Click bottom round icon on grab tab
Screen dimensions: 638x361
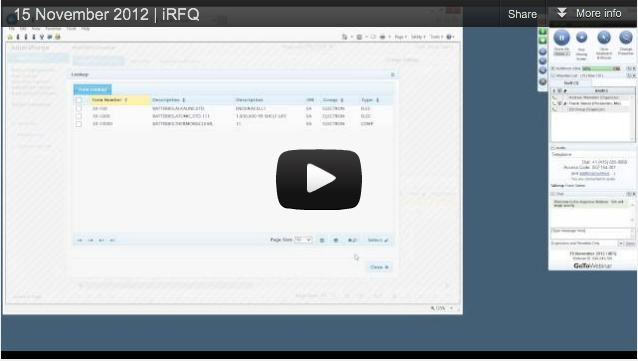pos(543,82)
